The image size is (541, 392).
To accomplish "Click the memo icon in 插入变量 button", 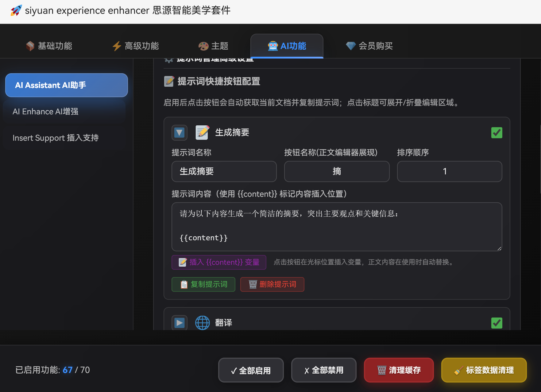I will (x=183, y=262).
